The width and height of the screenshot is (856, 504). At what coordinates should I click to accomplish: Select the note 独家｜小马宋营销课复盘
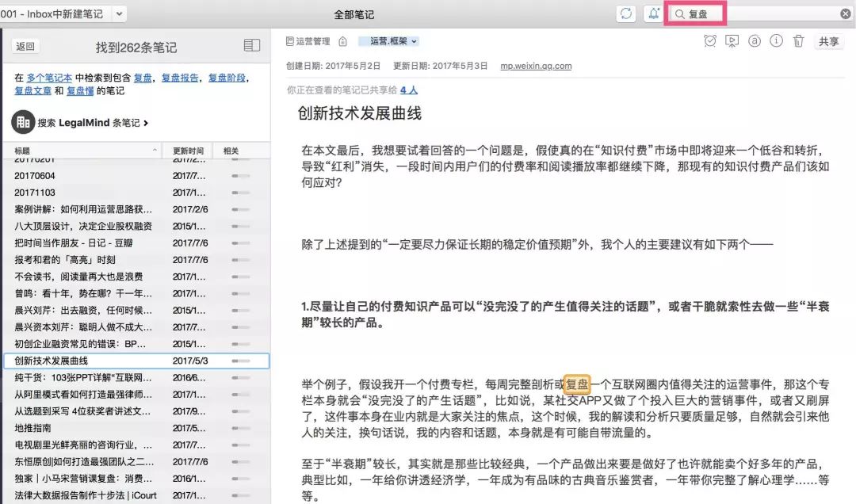(136, 479)
